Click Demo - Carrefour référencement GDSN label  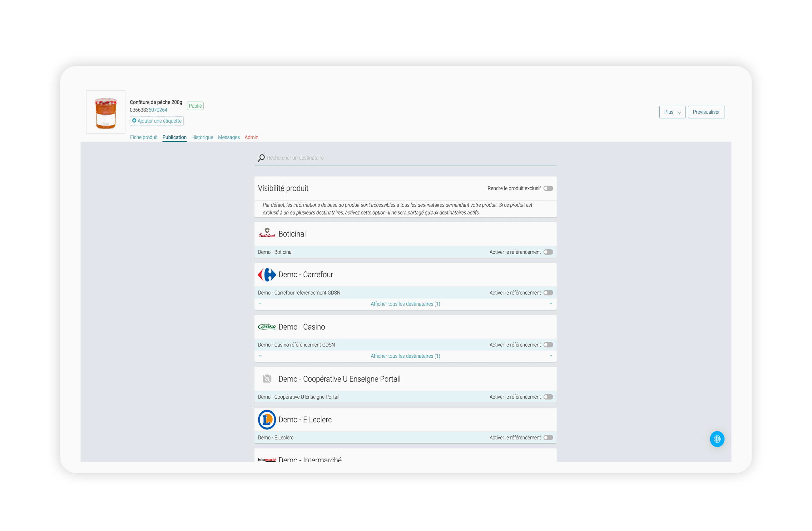(299, 292)
